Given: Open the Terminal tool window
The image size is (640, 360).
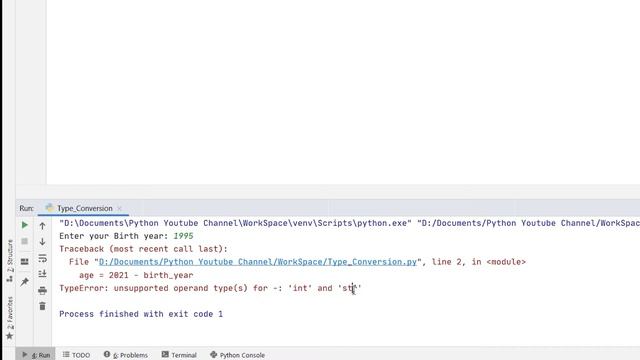Looking at the screenshot, I should coord(179,355).
